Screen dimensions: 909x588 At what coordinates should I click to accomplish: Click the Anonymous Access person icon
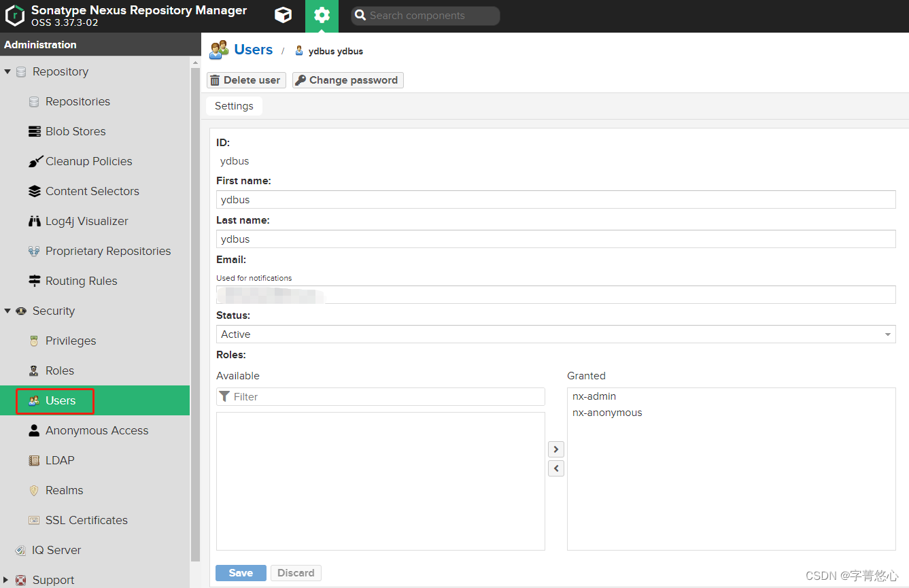pos(34,431)
